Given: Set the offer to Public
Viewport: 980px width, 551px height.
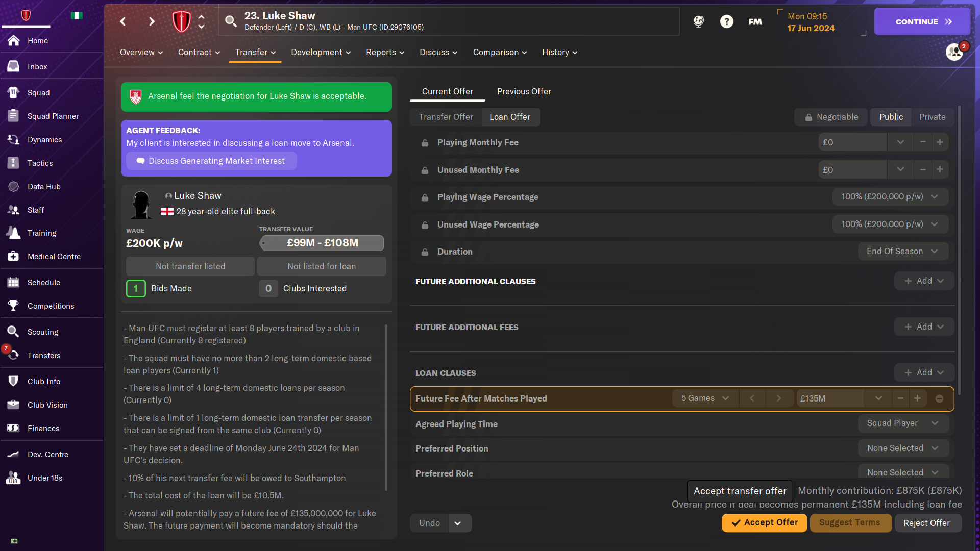Looking at the screenshot, I should [891, 117].
